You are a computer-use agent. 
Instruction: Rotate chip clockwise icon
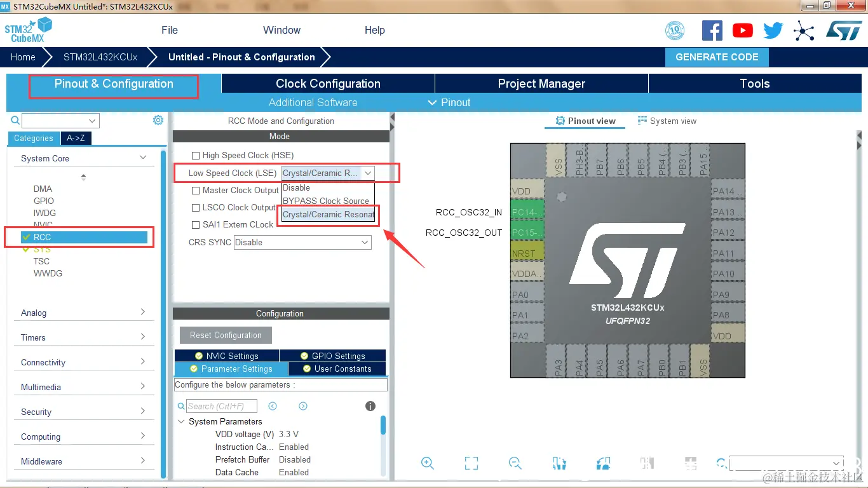point(559,463)
